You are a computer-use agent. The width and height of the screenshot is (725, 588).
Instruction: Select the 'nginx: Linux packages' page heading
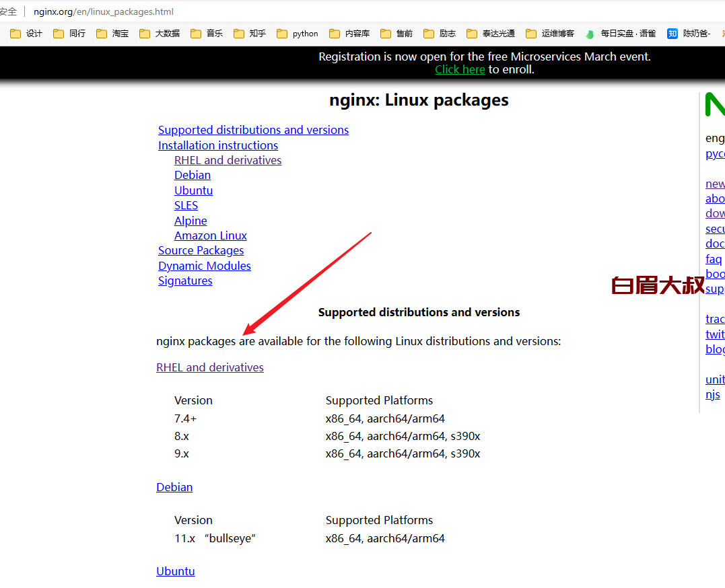tap(419, 100)
